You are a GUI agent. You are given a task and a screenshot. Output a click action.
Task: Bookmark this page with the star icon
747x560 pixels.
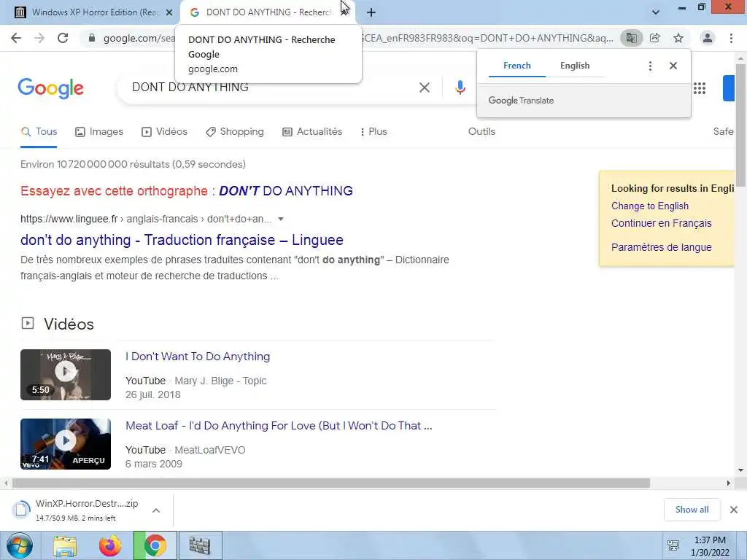point(678,38)
